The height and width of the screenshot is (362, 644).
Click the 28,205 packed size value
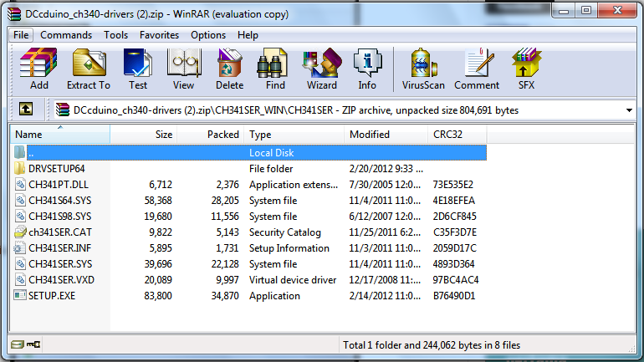(x=225, y=201)
